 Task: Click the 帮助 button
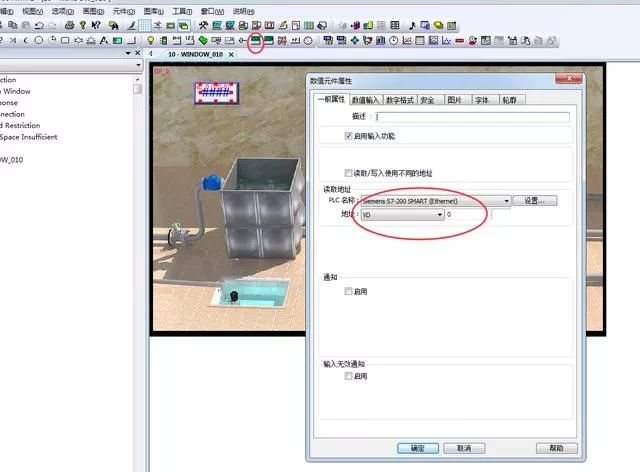[556, 448]
